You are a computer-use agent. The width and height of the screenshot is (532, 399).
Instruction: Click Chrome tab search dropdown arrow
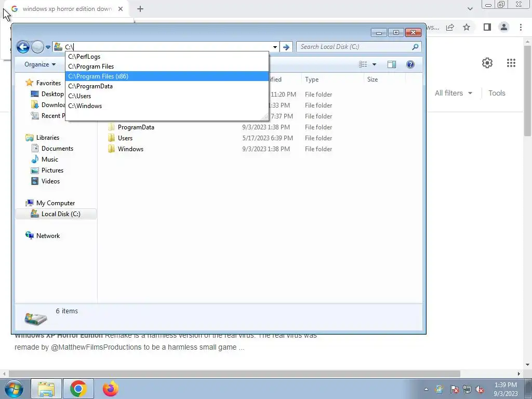470,9
